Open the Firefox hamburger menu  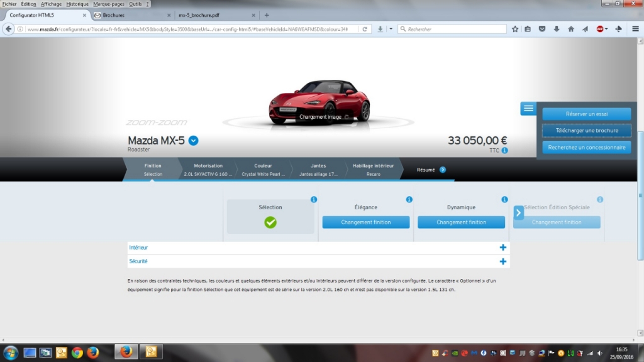(x=635, y=29)
